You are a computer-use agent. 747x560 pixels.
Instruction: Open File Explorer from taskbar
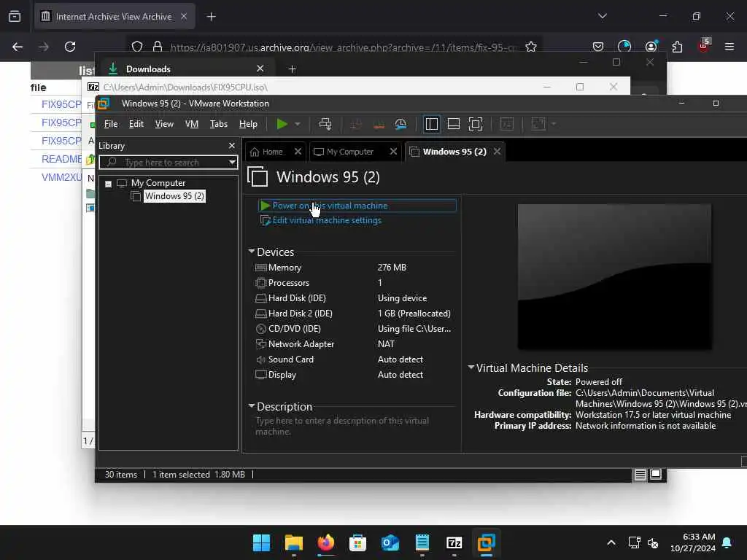pyautogui.click(x=293, y=542)
